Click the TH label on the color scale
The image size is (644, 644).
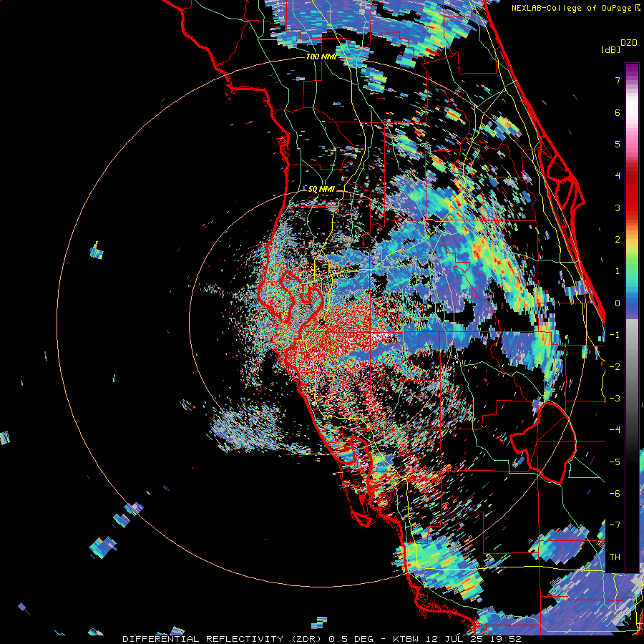[615, 557]
